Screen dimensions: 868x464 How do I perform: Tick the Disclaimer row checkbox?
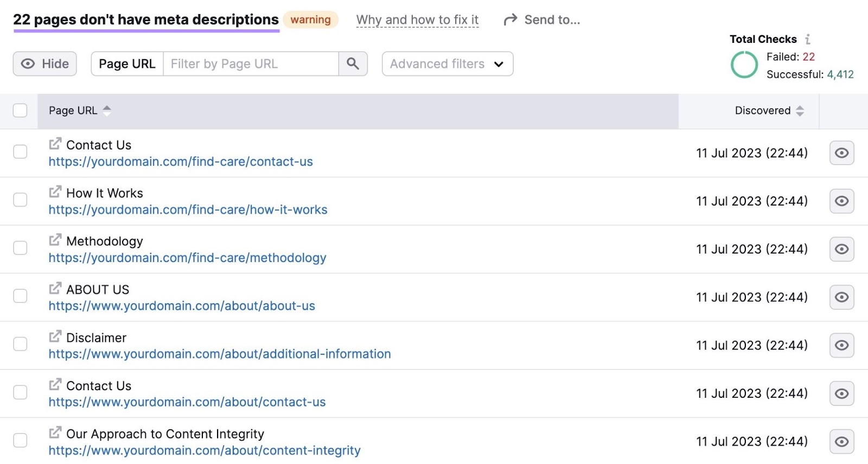click(x=20, y=344)
